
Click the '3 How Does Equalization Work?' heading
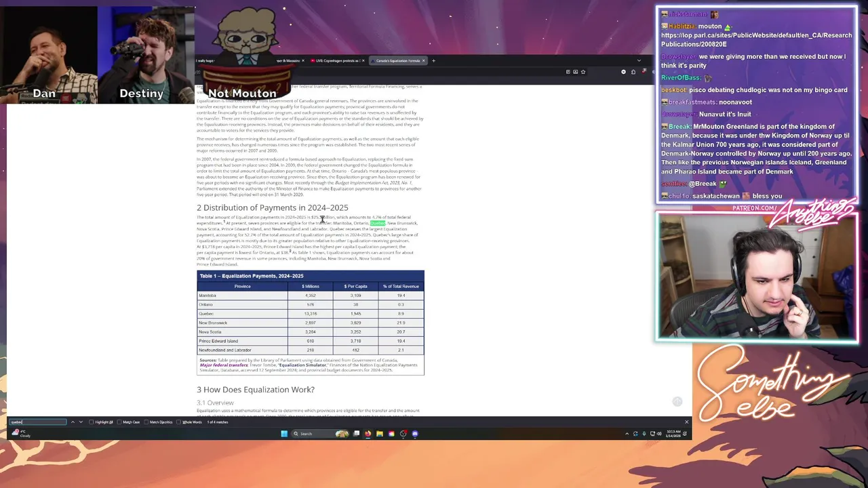click(x=256, y=390)
